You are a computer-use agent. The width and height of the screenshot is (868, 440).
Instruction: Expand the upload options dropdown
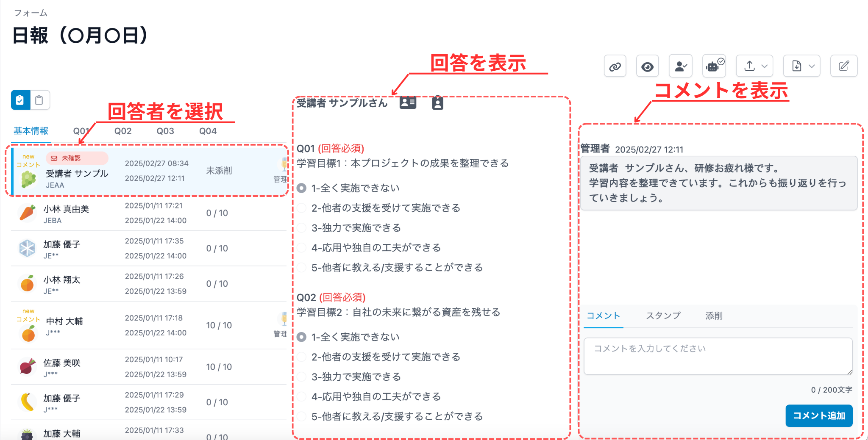[x=765, y=66]
